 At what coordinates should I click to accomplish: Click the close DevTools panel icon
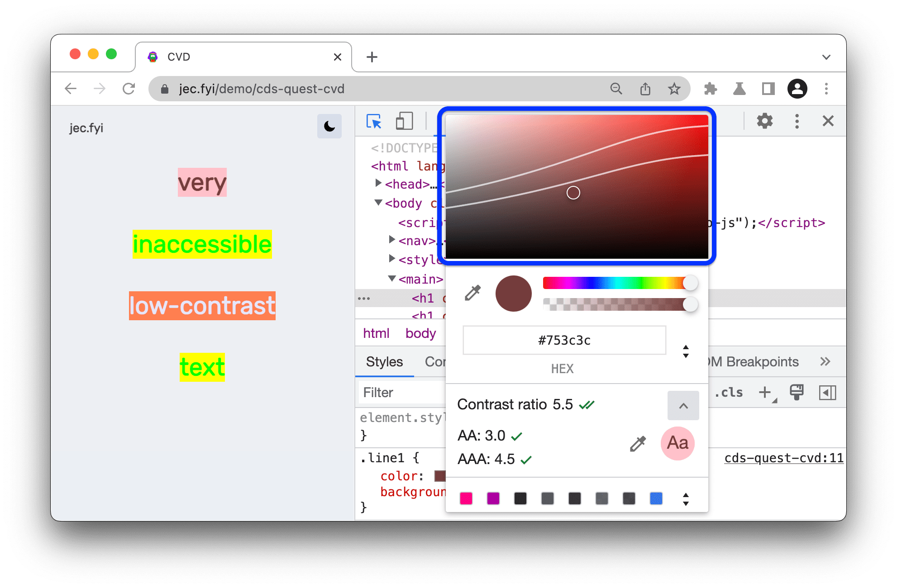coord(828,121)
